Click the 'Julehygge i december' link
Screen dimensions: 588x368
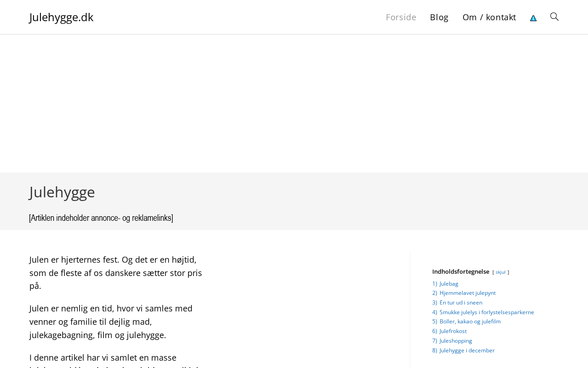(x=467, y=351)
